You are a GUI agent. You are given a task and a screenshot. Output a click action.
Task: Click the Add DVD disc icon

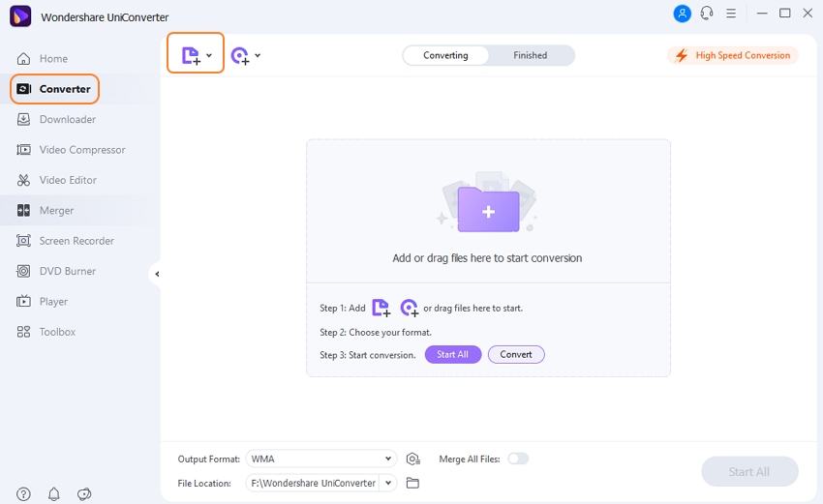(x=240, y=56)
